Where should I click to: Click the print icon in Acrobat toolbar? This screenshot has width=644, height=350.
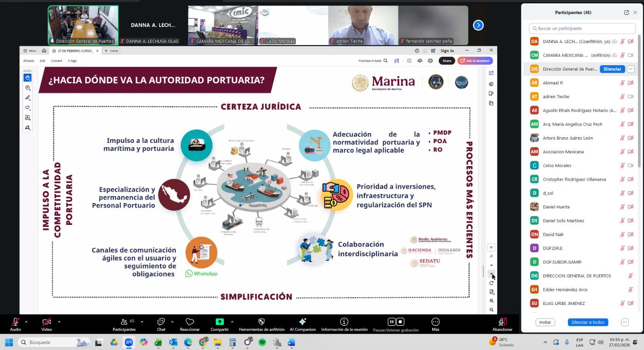(x=430, y=61)
